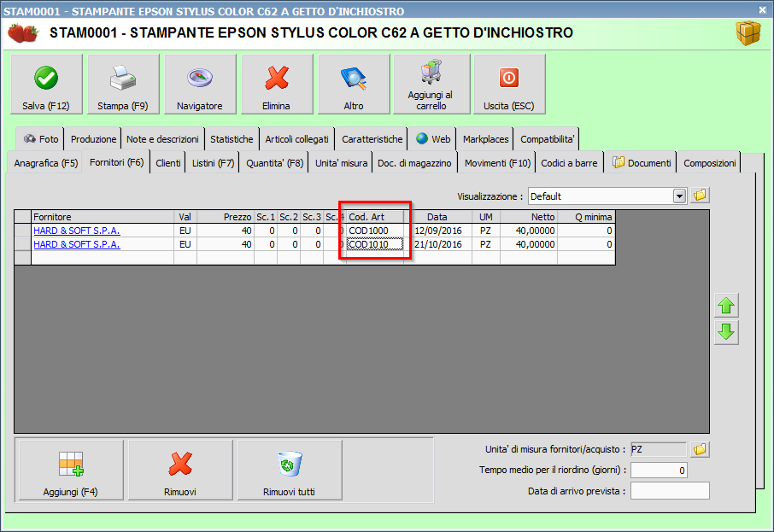Click the Prezzo column header
The image size is (774, 532).
click(x=225, y=217)
